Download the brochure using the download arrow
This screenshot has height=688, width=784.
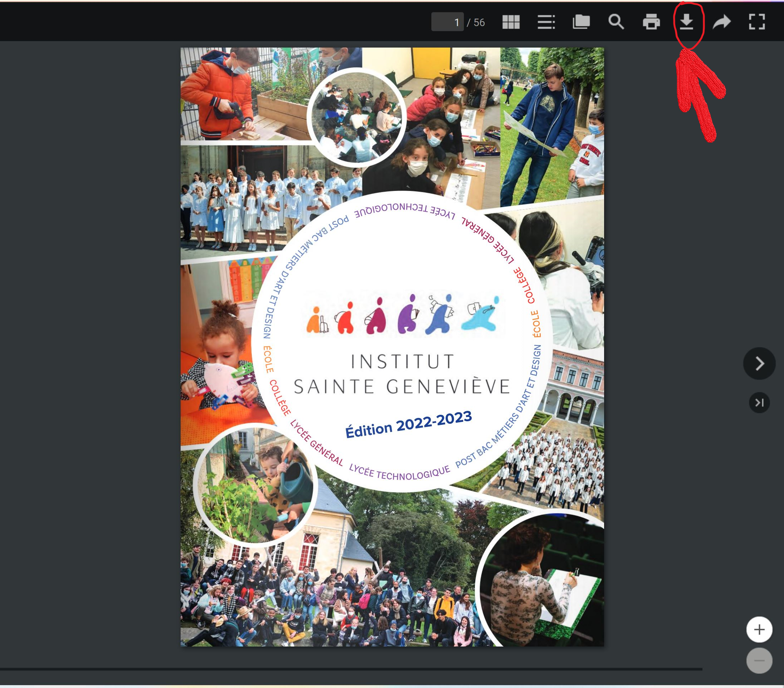[686, 22]
